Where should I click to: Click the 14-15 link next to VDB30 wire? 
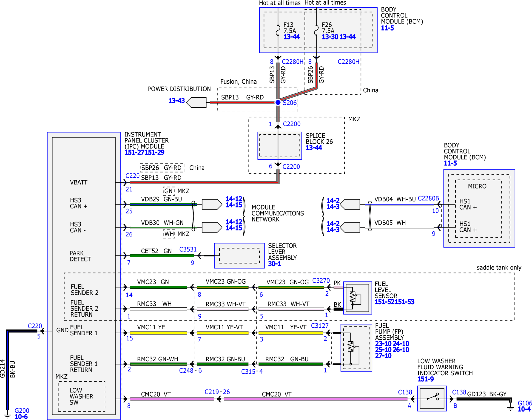[234, 228]
